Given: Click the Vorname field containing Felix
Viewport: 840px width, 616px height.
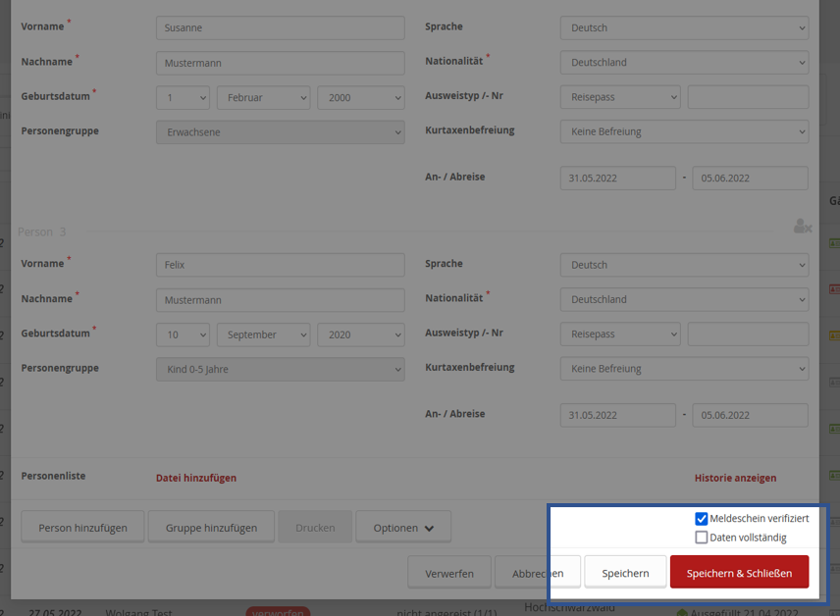Looking at the screenshot, I should 280,265.
